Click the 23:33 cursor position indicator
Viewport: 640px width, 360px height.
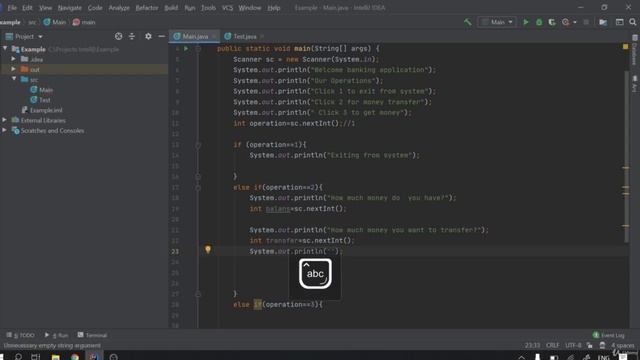[x=532, y=345]
